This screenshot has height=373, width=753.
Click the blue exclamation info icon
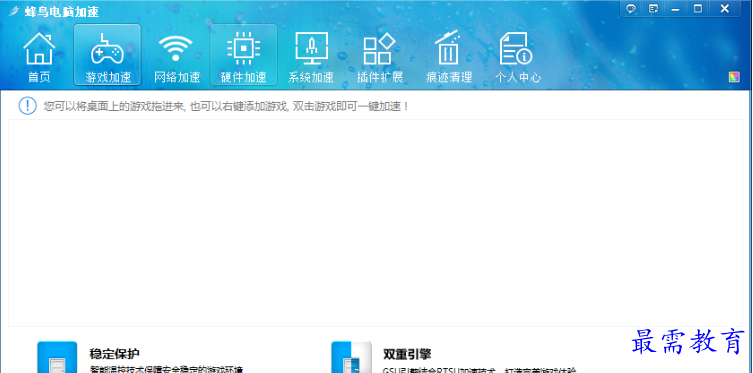point(27,106)
